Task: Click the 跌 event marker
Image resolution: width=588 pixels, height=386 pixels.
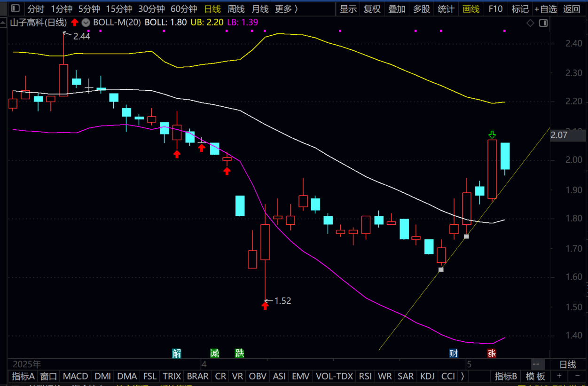Action: click(x=240, y=353)
